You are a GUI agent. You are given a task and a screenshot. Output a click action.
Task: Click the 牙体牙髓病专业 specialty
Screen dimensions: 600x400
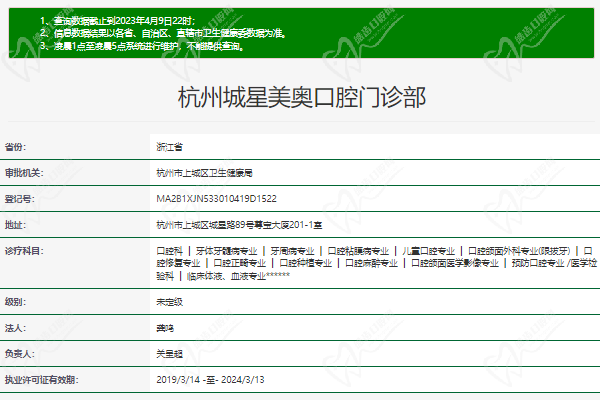point(227,251)
